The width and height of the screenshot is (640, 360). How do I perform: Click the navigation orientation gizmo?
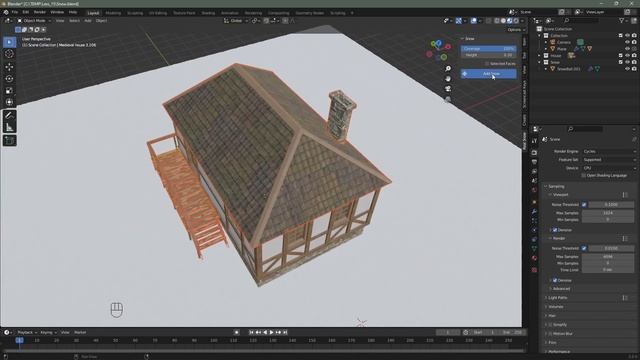(x=439, y=50)
